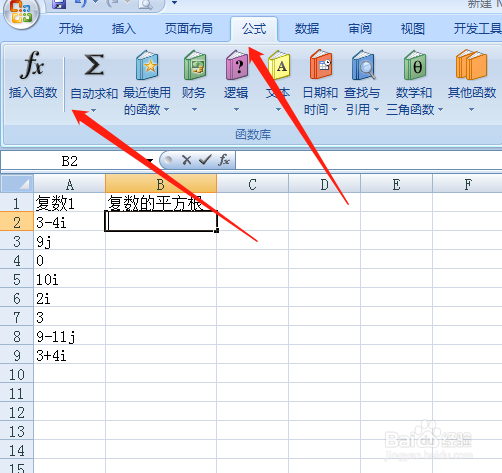Select column F header
The image size is (502, 473).
coord(467,184)
